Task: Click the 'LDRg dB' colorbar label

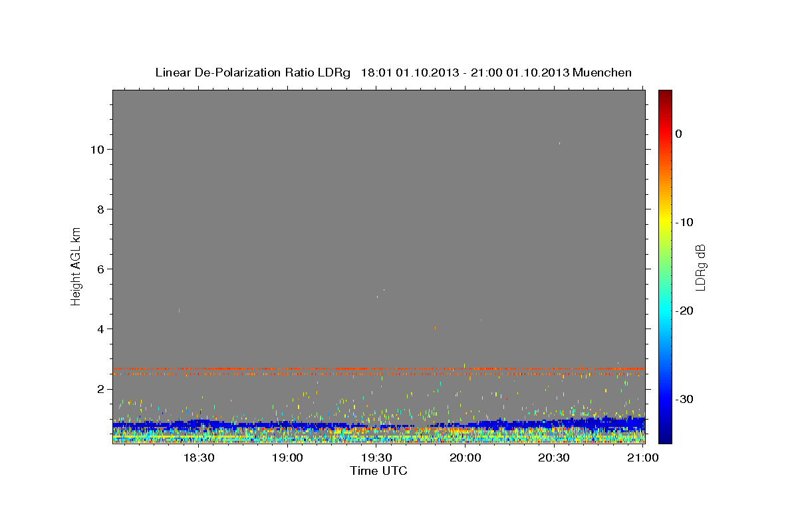Action: [x=700, y=267]
